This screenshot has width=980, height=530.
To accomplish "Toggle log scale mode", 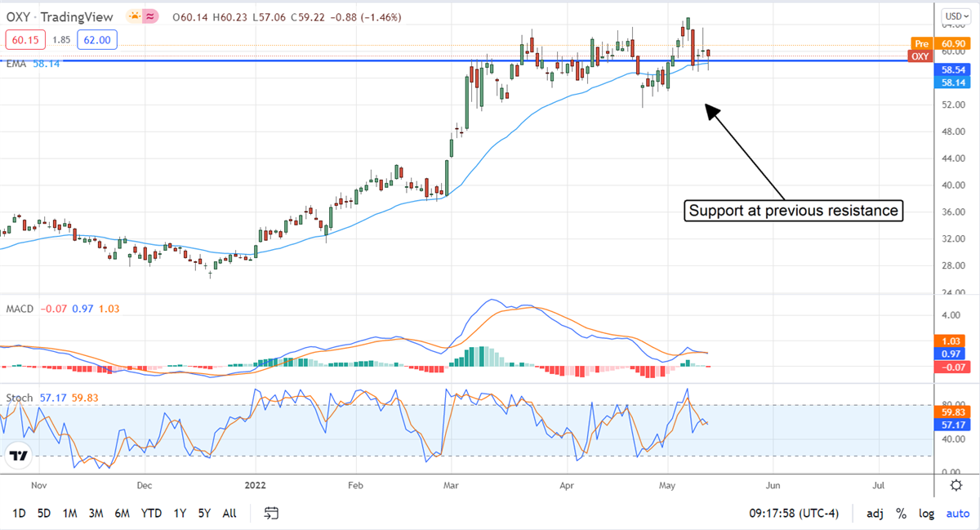I will click(x=927, y=514).
